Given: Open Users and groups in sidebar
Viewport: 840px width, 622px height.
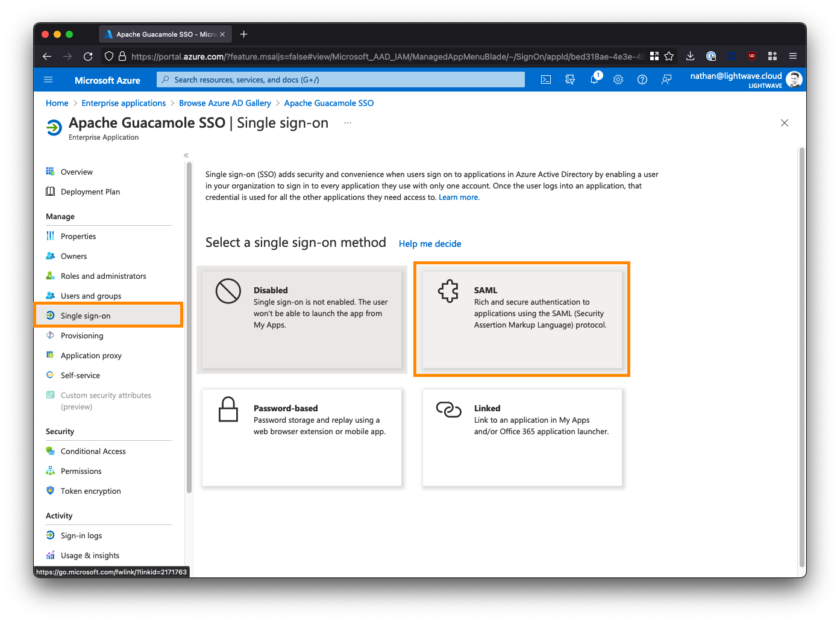Looking at the screenshot, I should point(91,296).
